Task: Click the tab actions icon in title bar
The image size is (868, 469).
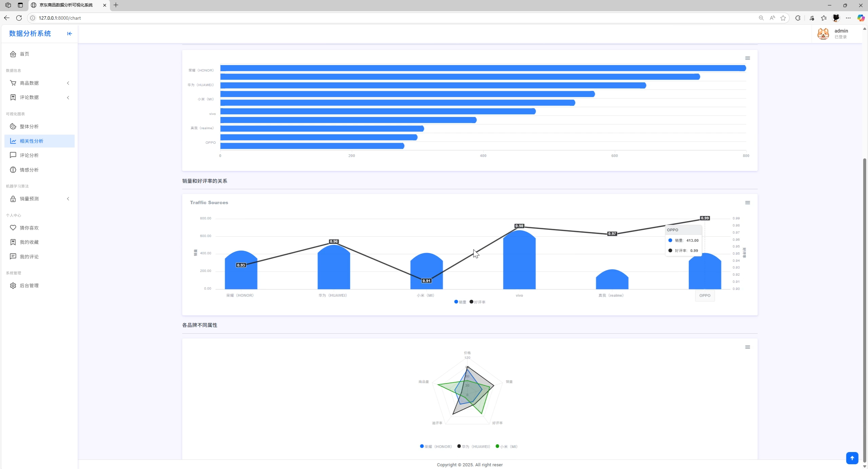Action: point(20,5)
